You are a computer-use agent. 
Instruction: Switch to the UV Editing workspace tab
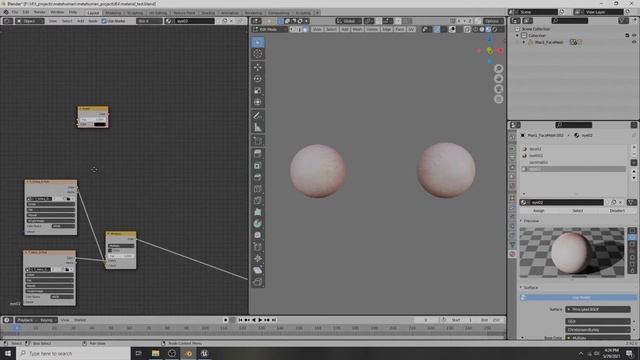pyautogui.click(x=158, y=13)
